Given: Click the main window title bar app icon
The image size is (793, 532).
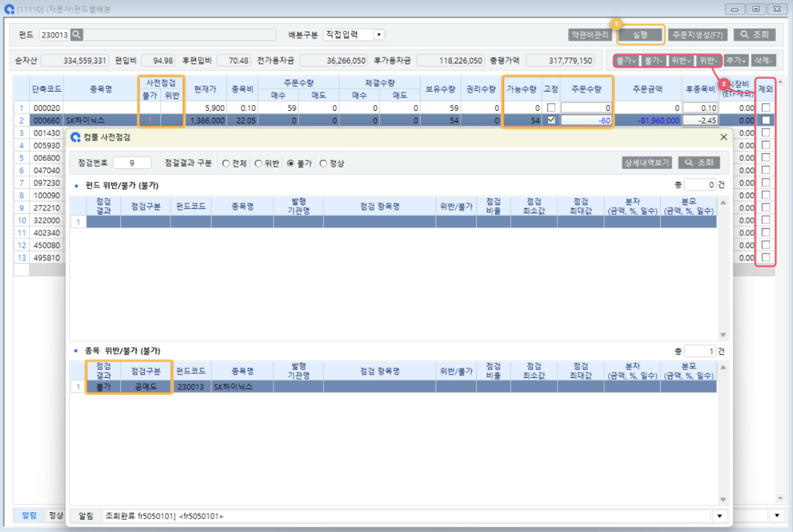Looking at the screenshot, I should [9, 9].
